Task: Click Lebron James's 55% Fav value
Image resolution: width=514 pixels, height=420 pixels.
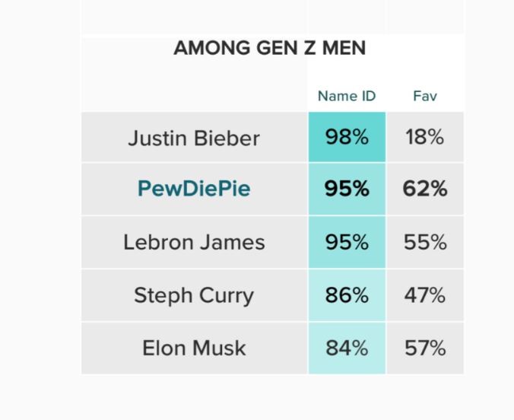Action: click(x=425, y=242)
